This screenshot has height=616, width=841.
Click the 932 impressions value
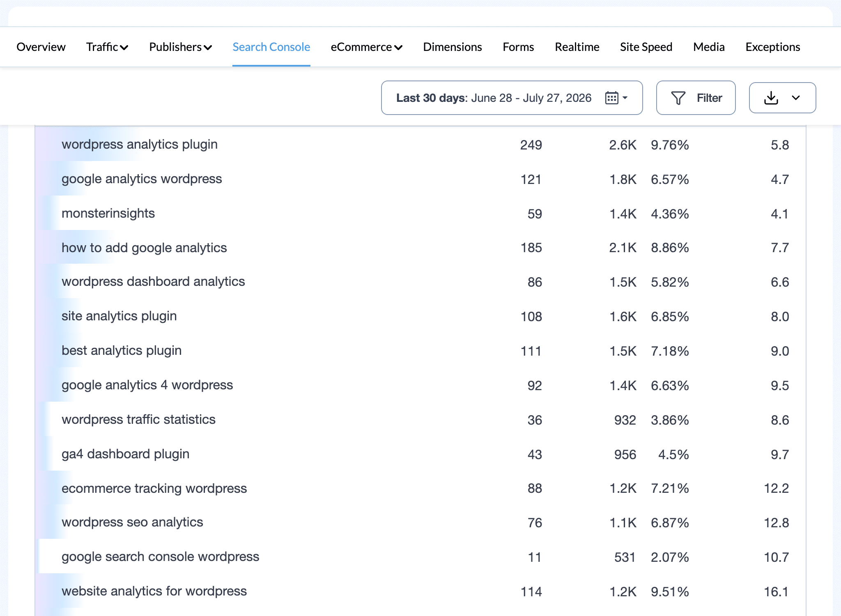pyautogui.click(x=625, y=420)
